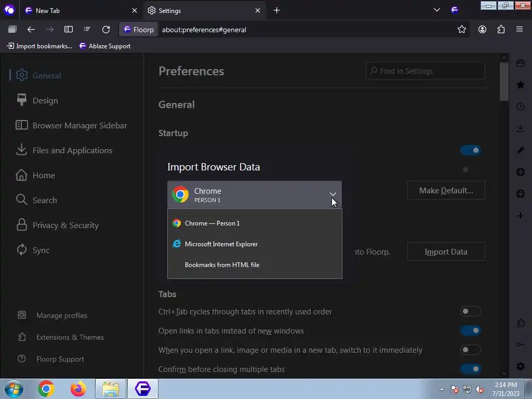The image size is (532, 399).
Task: Select Chrome — Person 1 from list
Action: (255, 223)
